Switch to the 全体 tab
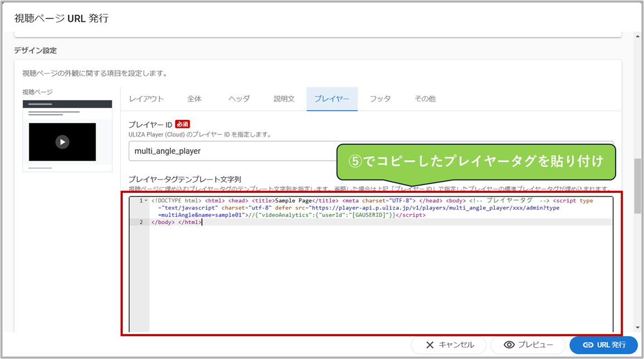This screenshot has height=359, width=644. (x=194, y=99)
